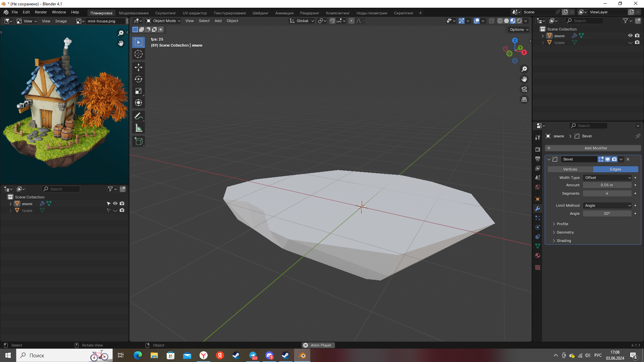
Task: Toggle Bevel modifier edit mode display
Action: tap(601, 159)
